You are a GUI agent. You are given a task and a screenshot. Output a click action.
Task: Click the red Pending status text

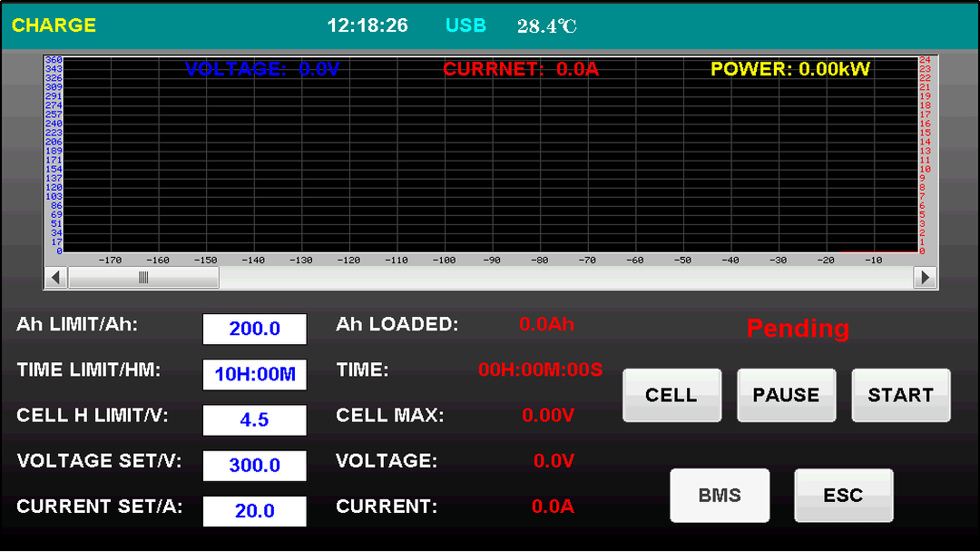click(798, 329)
